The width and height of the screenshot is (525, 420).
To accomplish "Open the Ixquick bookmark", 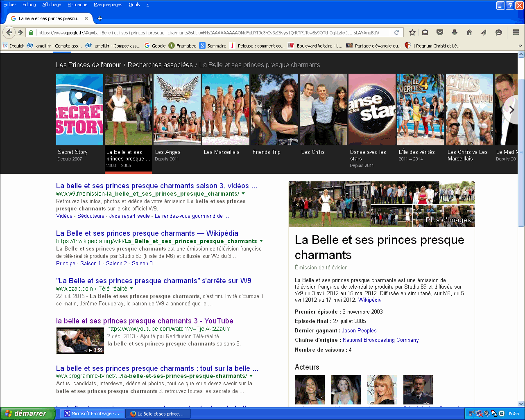I will coord(13,46).
